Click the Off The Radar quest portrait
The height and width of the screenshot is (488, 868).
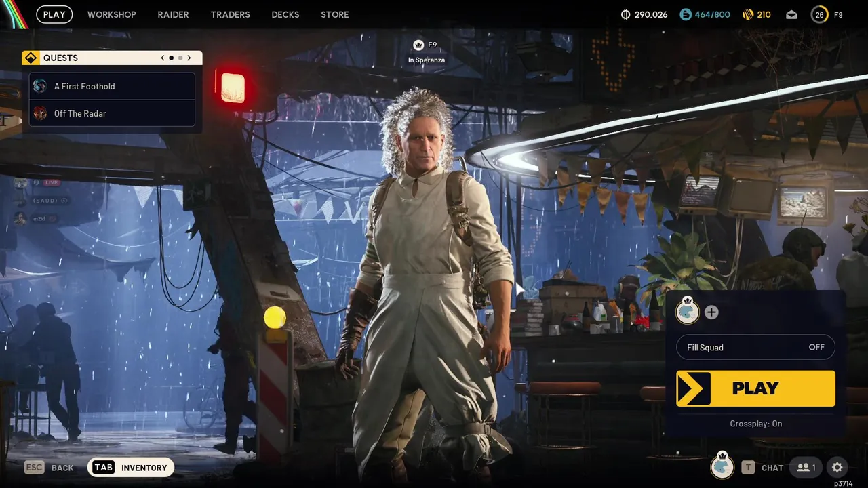click(x=40, y=113)
